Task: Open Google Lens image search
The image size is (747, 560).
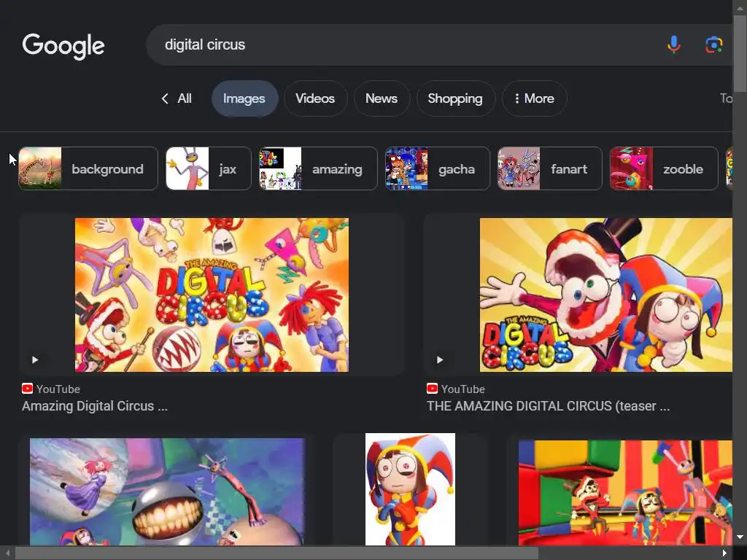Action: click(x=713, y=44)
